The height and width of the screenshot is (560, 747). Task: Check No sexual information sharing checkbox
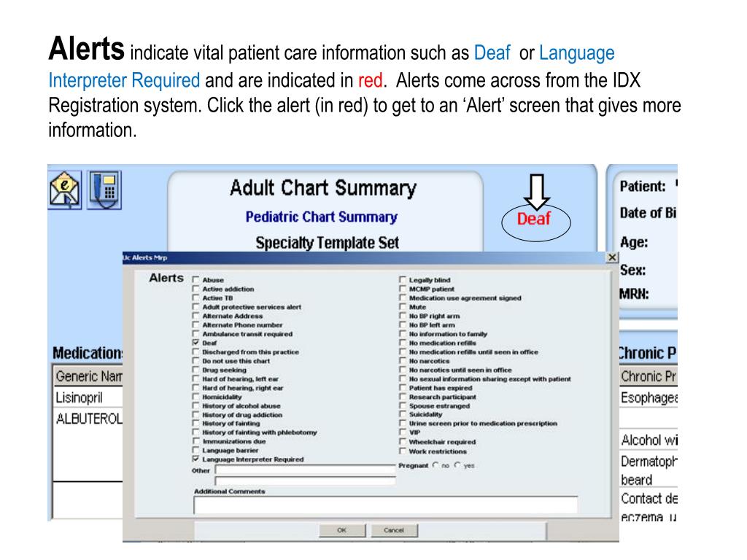pos(403,378)
